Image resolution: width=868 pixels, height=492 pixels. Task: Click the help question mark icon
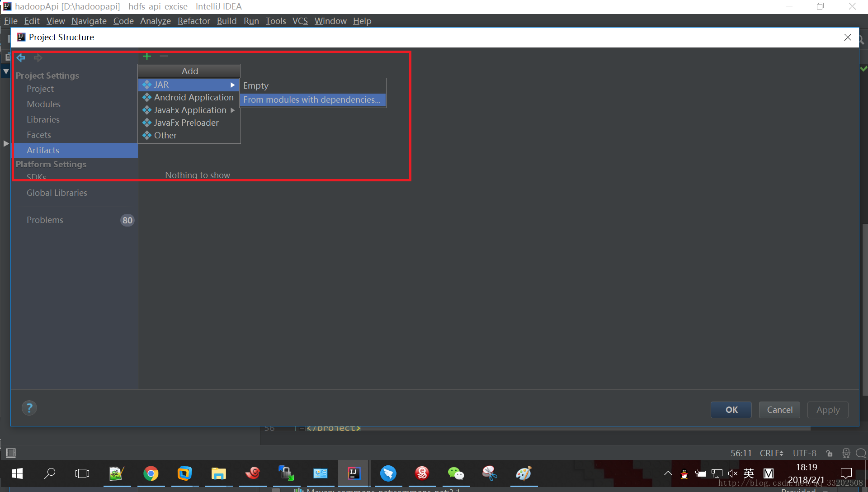(x=29, y=408)
